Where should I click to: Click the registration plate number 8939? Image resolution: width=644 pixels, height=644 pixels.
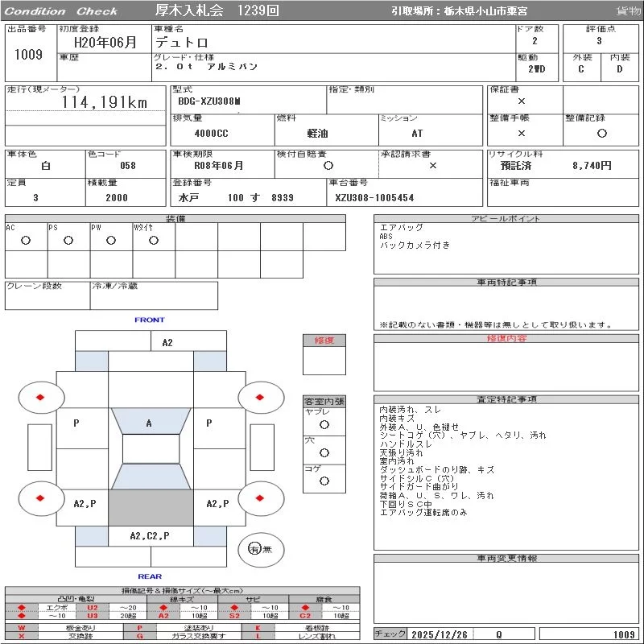pyautogui.click(x=283, y=197)
